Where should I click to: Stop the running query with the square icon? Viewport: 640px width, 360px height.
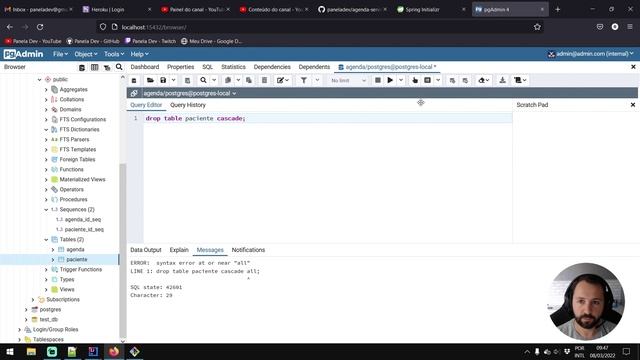tap(378, 80)
